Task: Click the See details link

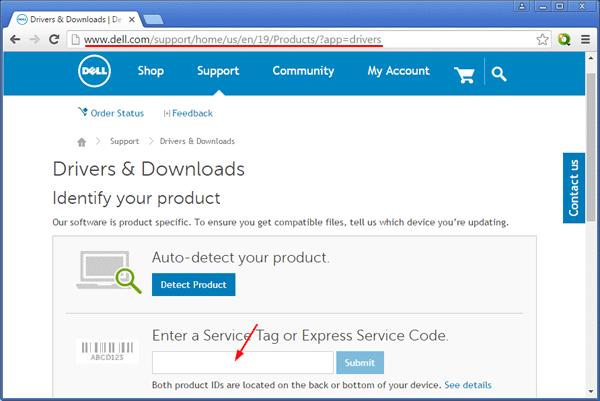Action: (x=468, y=385)
